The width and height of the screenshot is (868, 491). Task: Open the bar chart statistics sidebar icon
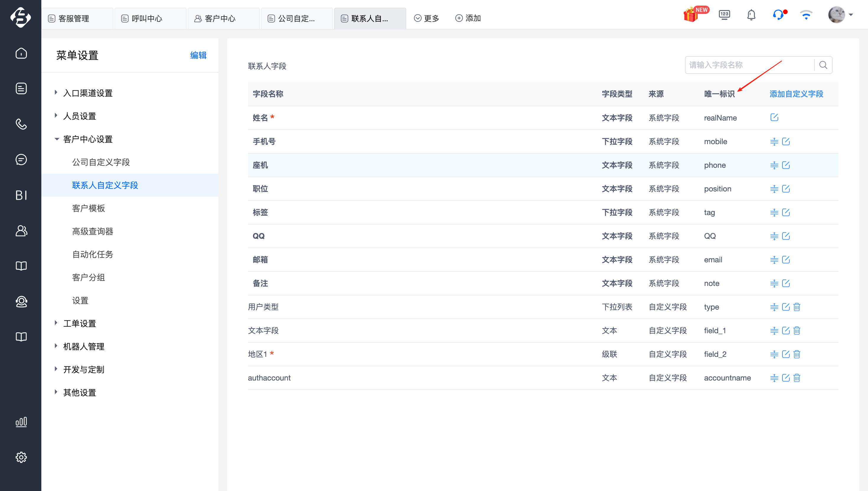(21, 422)
